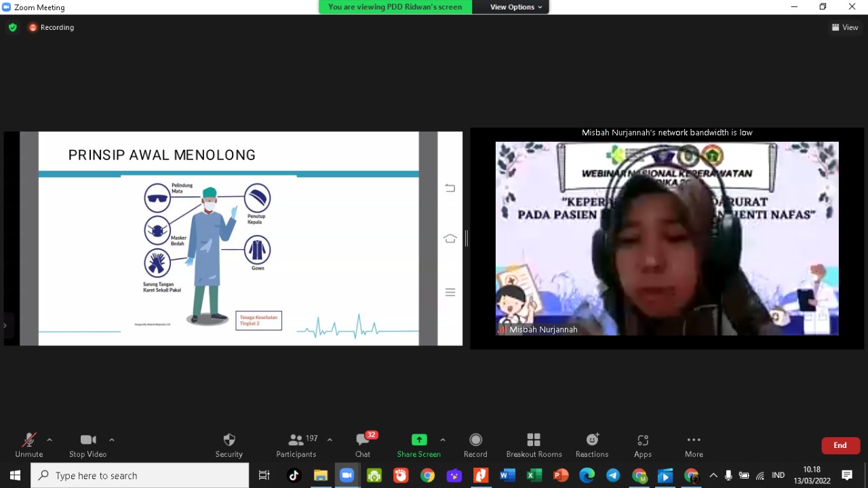Screen dimensions: 868x488
Task: Open the Participants panel
Action: pos(296,445)
